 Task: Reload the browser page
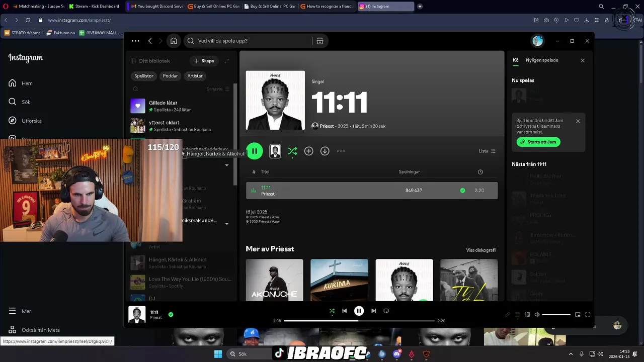coord(28,20)
